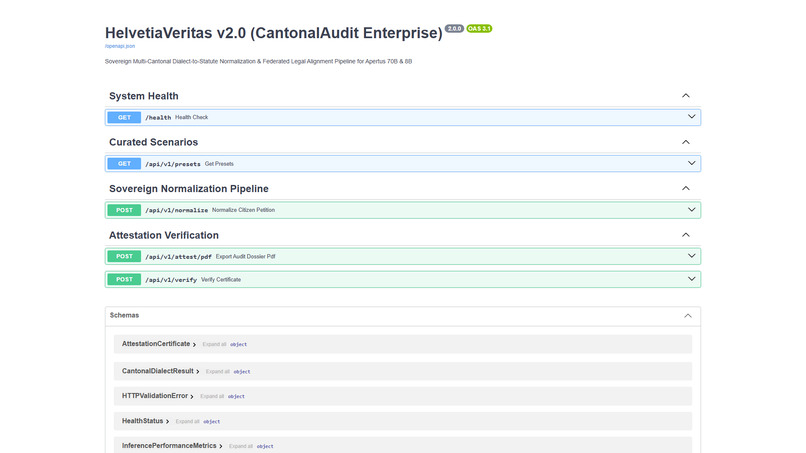The width and height of the screenshot is (806, 453).
Task: Click the /api/v1/attest/pdf path
Action: [178, 257]
